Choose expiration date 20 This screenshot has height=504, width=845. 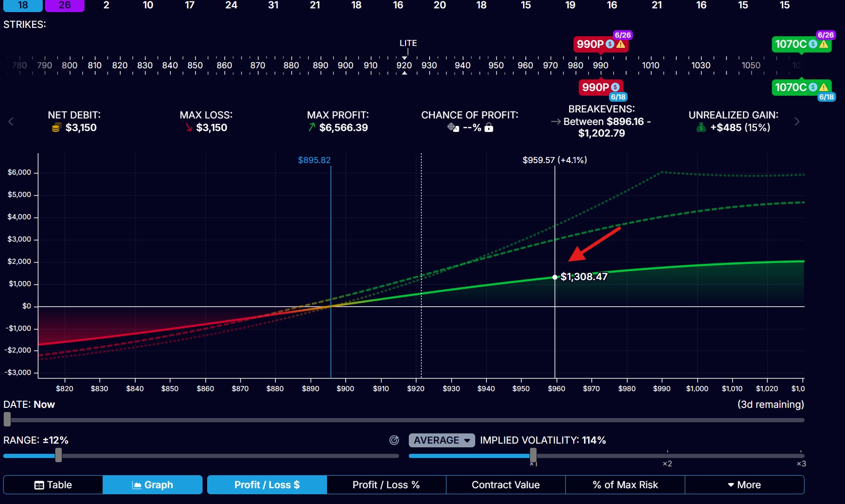tap(440, 5)
